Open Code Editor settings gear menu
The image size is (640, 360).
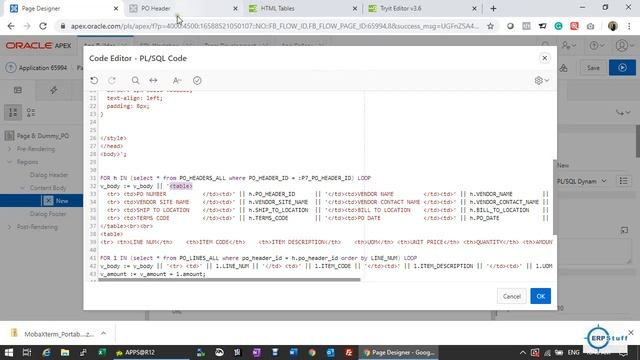pos(542,80)
